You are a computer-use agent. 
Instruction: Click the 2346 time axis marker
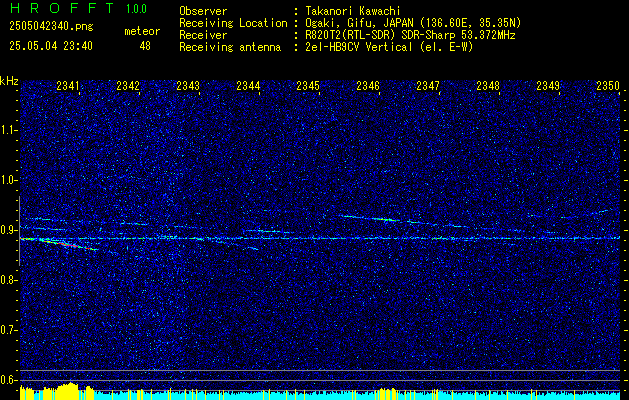(368, 86)
